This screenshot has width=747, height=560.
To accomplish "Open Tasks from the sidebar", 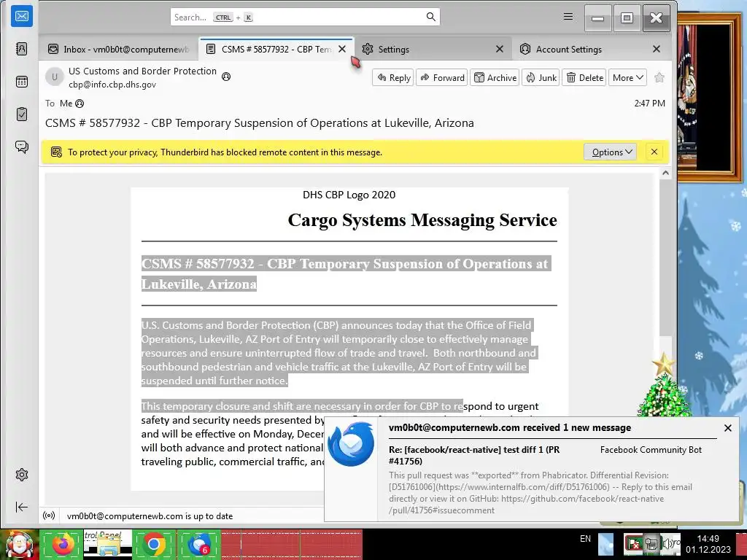I will point(21,114).
